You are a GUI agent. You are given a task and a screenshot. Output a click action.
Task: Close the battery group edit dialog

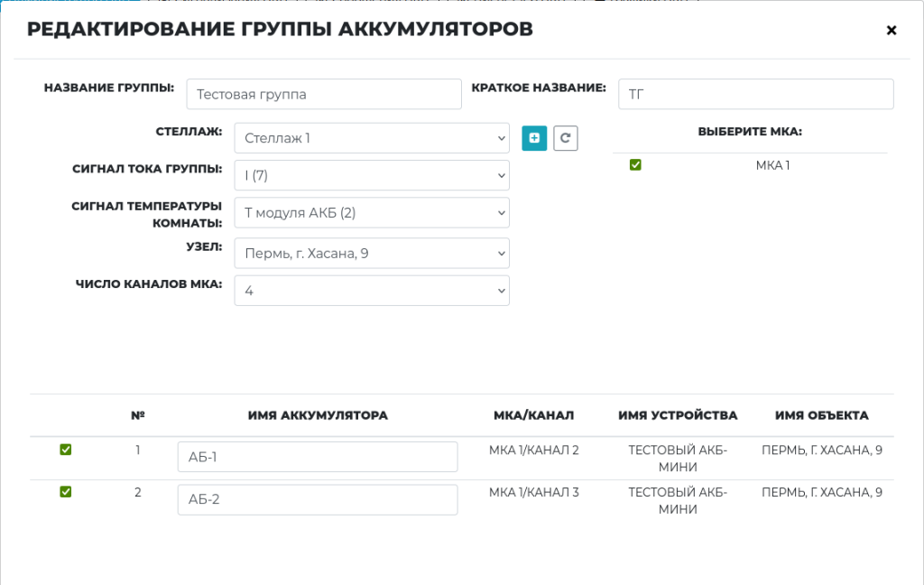(891, 30)
